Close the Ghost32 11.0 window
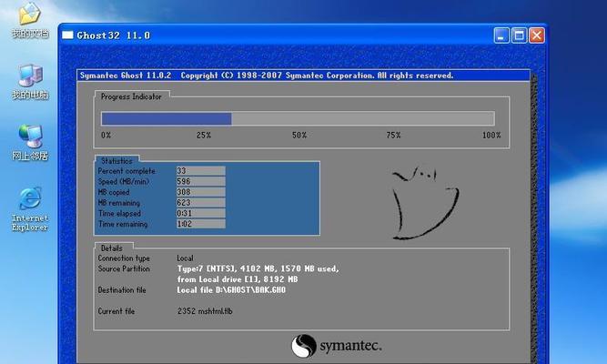The height and width of the screenshot is (364, 607). 537,35
